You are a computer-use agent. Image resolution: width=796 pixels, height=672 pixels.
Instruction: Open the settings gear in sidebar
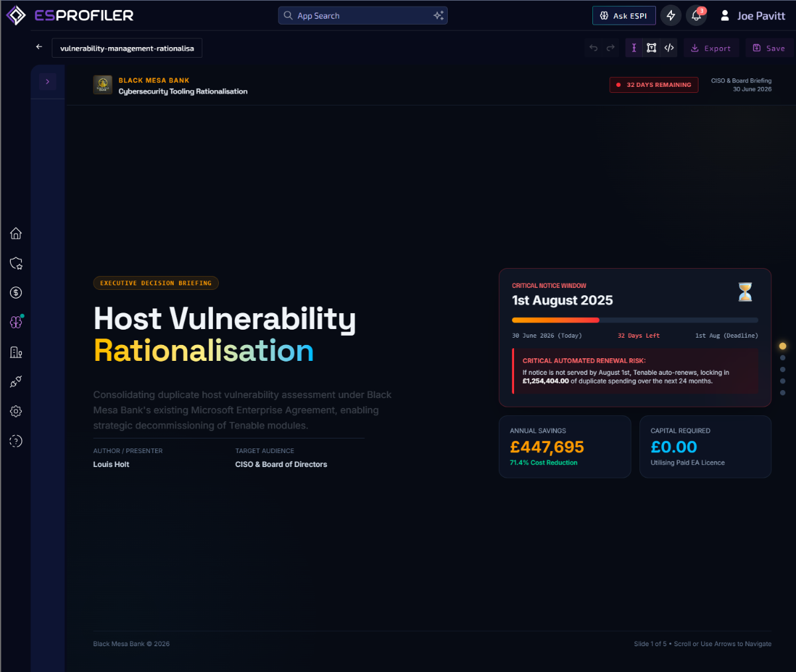point(16,411)
